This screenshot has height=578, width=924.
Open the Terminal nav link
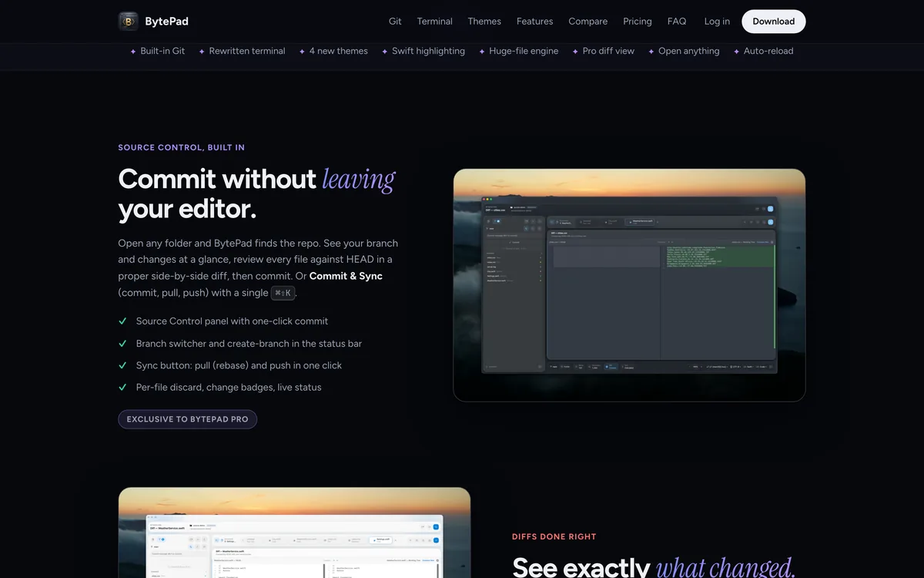[x=435, y=22]
